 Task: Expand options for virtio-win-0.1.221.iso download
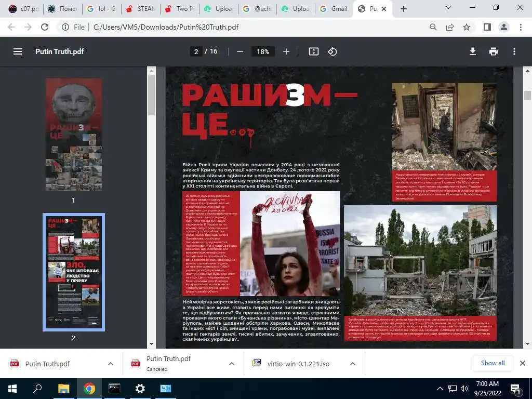353,364
